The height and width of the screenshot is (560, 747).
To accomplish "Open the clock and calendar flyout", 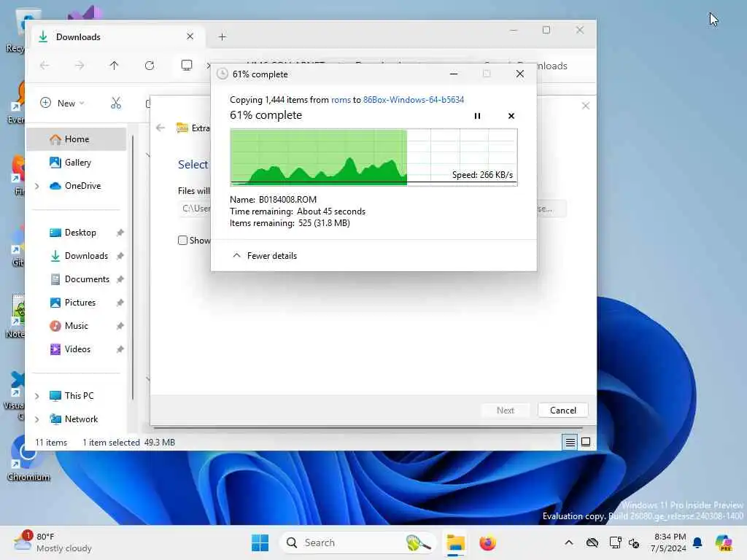I will click(669, 542).
